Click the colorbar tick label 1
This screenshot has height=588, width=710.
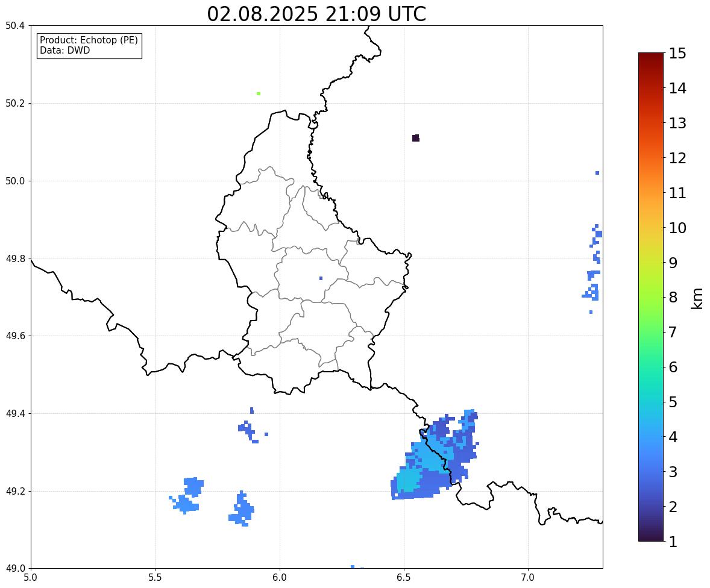673,542
